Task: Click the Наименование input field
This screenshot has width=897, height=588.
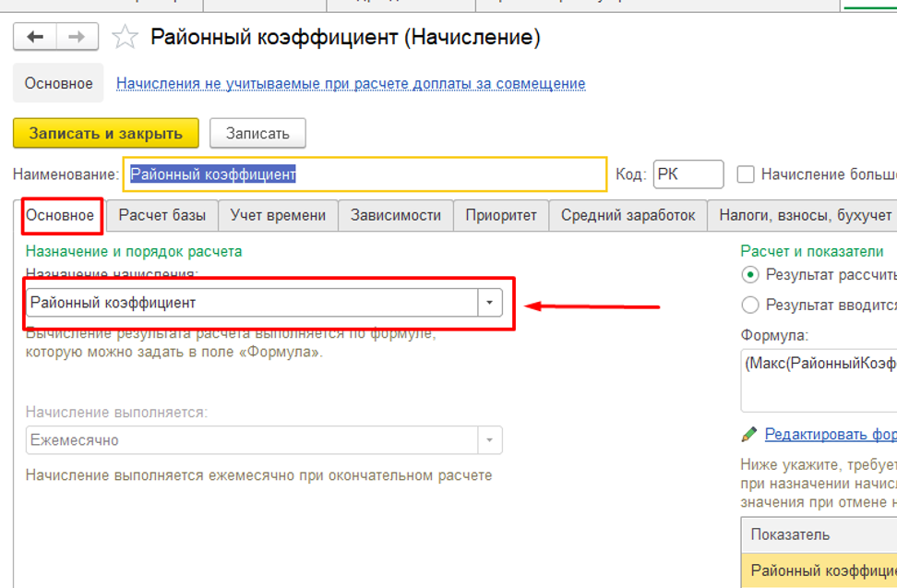Action: [365, 174]
